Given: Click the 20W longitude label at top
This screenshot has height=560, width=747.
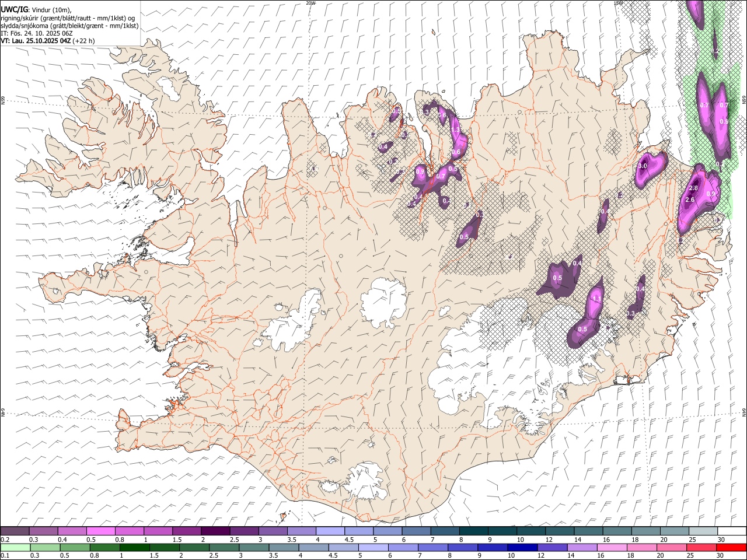Looking at the screenshot, I should tap(310, 3).
